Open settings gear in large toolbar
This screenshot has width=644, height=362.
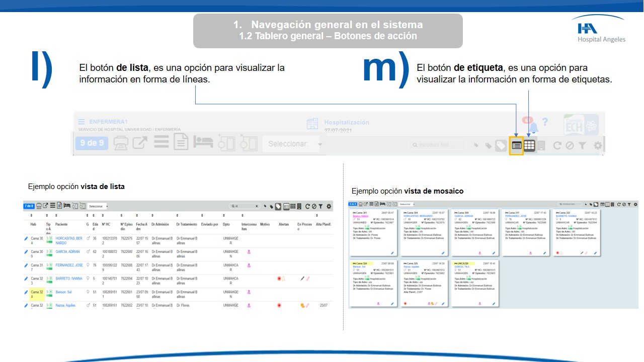[x=597, y=145]
